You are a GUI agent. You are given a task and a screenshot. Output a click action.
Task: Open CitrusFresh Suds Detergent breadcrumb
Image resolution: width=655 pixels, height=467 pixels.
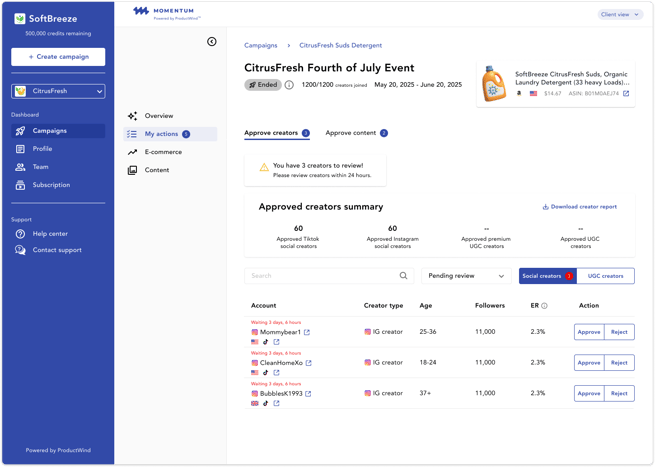pos(340,45)
